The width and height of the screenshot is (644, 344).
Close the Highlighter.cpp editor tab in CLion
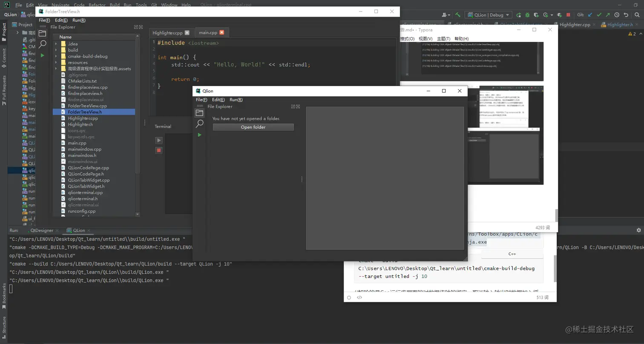pos(594,25)
